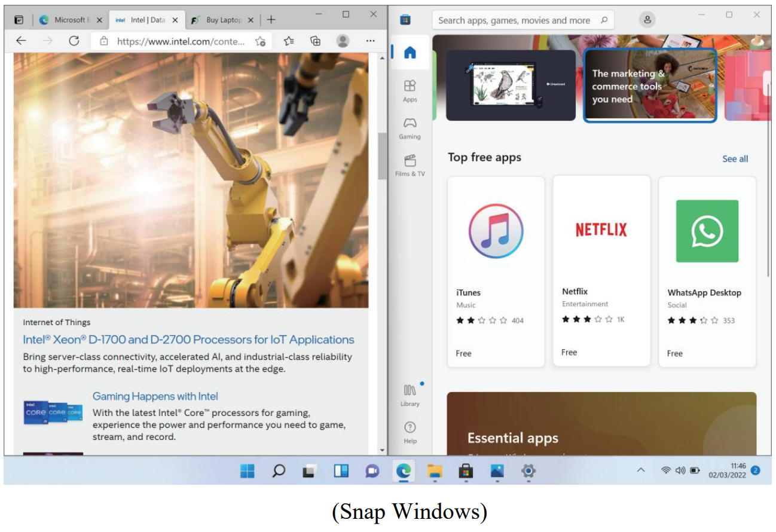Screen dimensions: 776x532
Task: Open Edge Collections button
Action: coord(316,41)
